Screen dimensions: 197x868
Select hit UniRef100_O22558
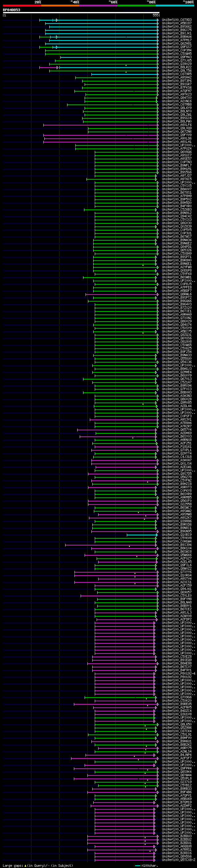176,504
